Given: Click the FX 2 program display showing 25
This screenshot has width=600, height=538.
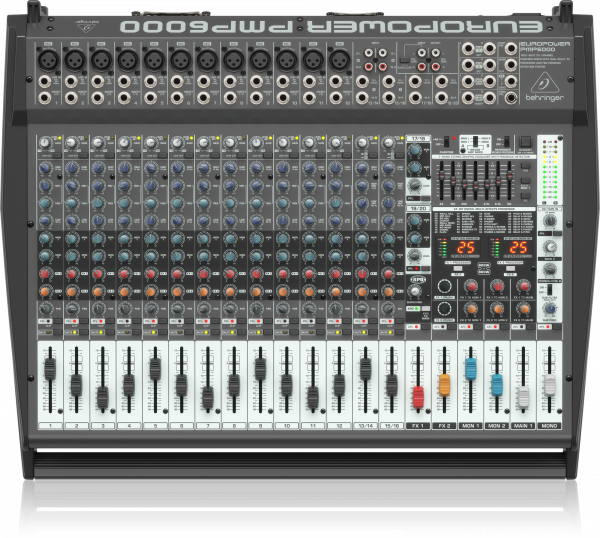Looking at the screenshot, I should (518, 247).
